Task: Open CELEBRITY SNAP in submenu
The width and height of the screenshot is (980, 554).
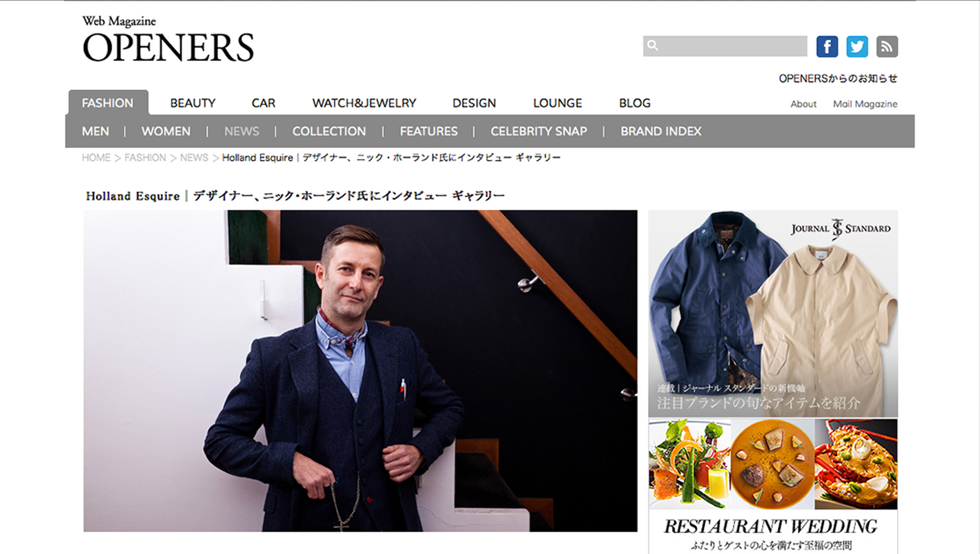Action: coord(539,131)
